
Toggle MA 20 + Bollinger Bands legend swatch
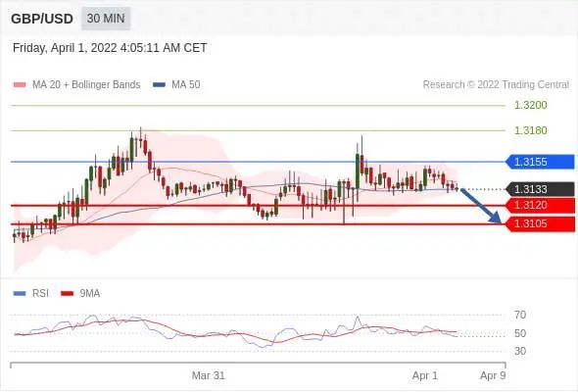click(20, 85)
